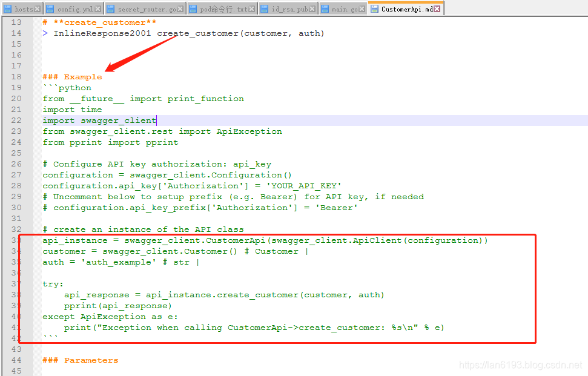
Task: Click 'swagger_client.CustomerApi' on the api_instance line
Action: [x=194, y=240]
